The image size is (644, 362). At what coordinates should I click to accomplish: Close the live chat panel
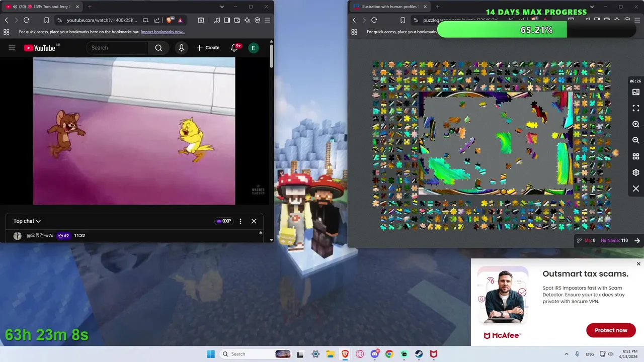[x=254, y=221]
